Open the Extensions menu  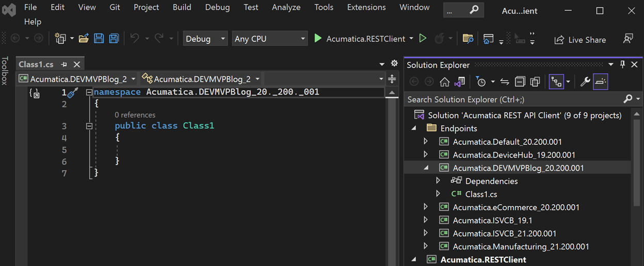click(366, 7)
